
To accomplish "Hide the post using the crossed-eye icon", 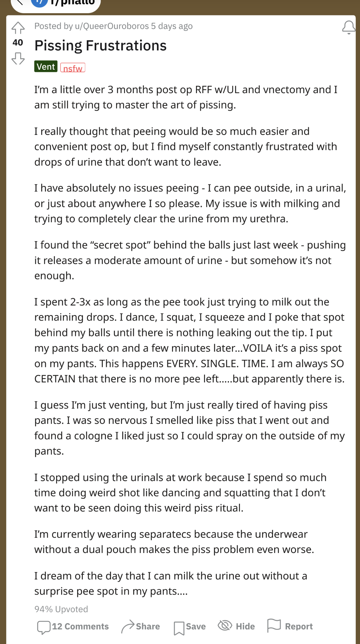I will tap(225, 625).
